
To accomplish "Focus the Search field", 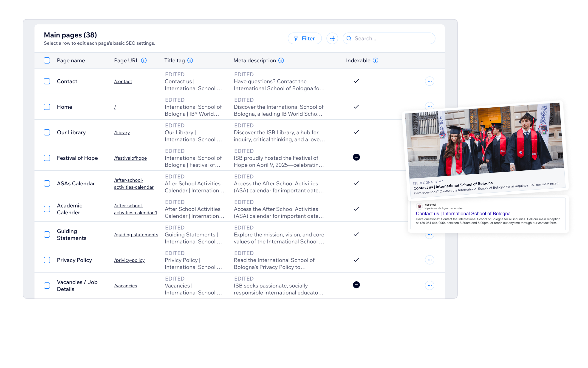I will [389, 38].
